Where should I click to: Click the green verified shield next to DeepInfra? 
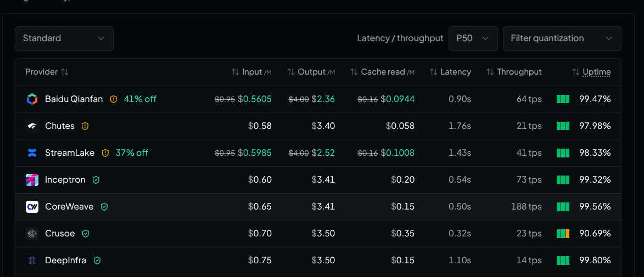(97, 260)
